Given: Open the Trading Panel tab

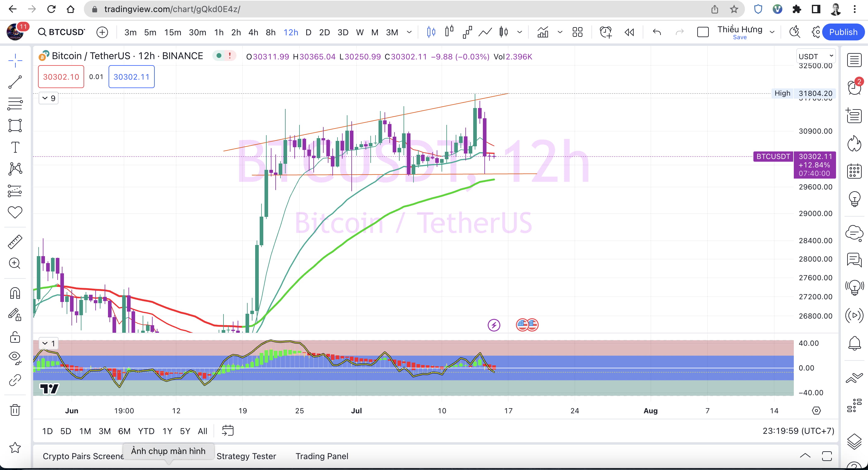Looking at the screenshot, I should coord(322,456).
